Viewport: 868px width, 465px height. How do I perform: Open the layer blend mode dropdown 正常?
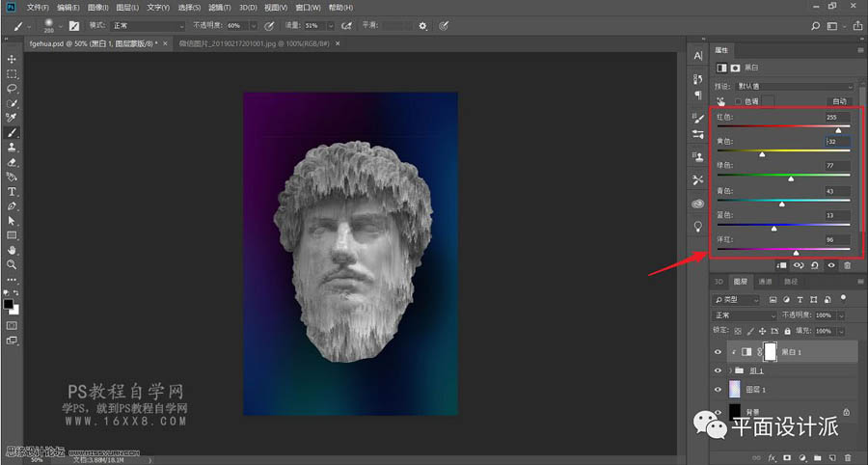click(x=744, y=315)
